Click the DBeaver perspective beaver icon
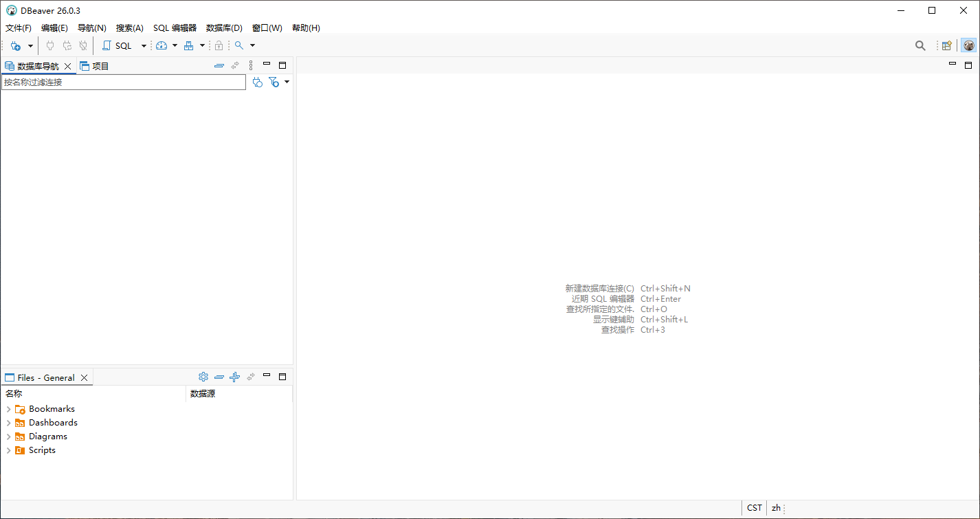The height and width of the screenshot is (519, 980). (x=968, y=46)
